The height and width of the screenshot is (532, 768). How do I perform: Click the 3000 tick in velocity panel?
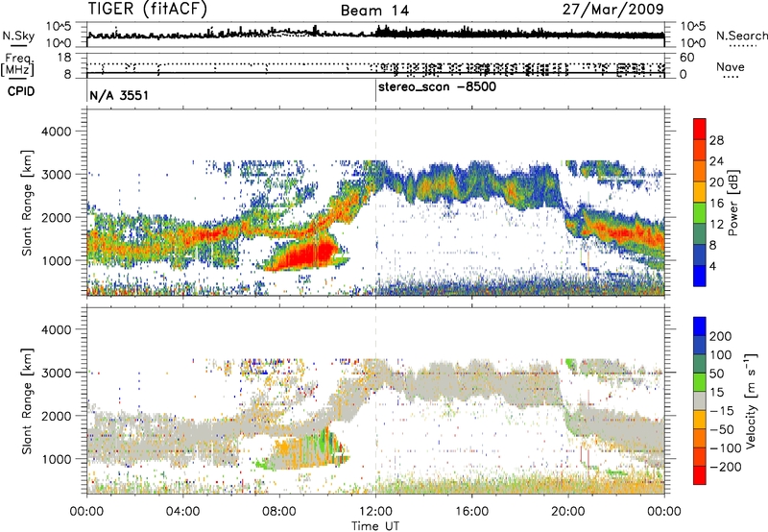point(56,373)
